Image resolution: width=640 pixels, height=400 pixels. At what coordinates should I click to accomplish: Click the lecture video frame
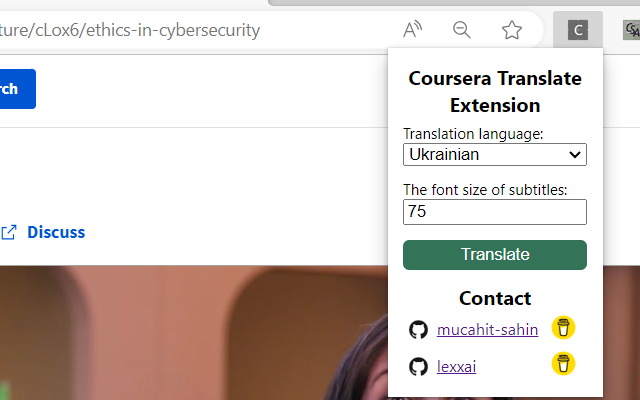click(193, 333)
